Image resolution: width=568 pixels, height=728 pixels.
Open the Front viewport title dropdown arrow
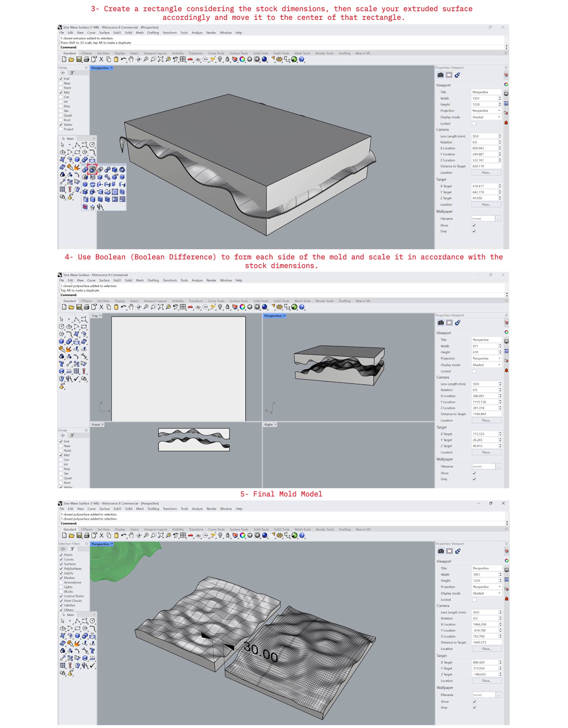(x=103, y=424)
